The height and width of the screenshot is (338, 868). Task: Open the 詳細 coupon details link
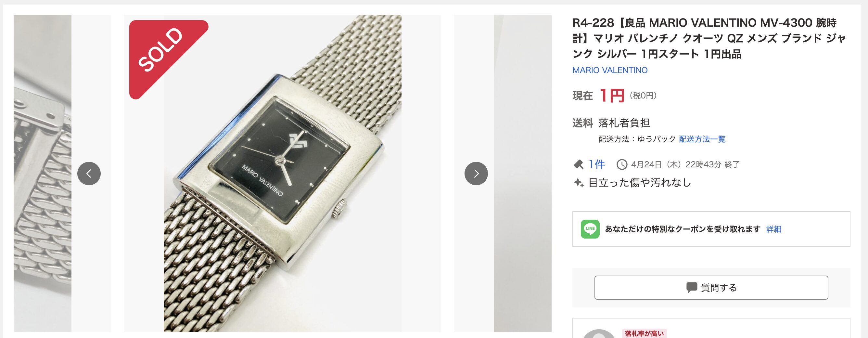(774, 229)
